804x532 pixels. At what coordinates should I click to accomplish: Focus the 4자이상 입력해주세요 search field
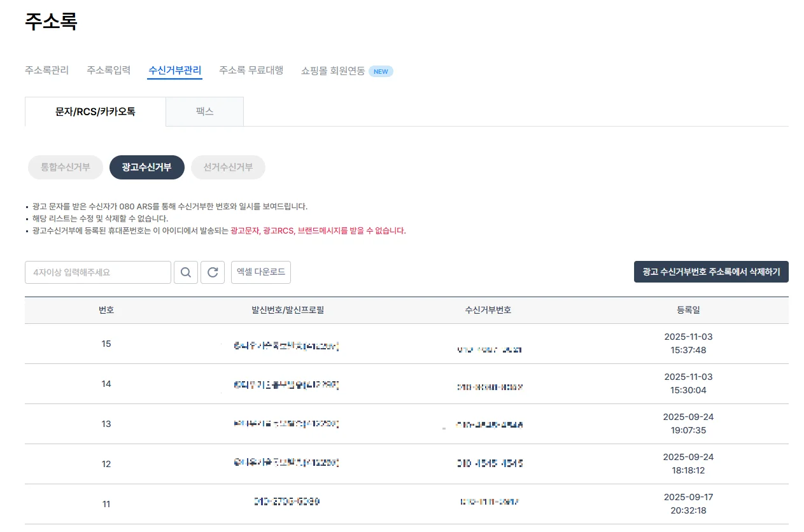click(x=98, y=272)
